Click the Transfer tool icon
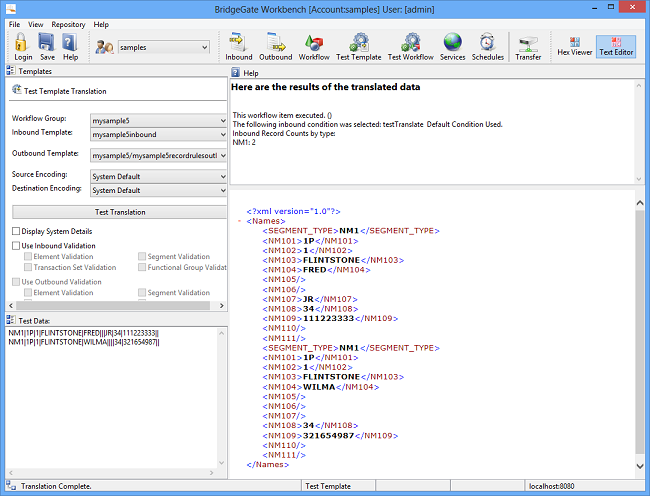Screen dimensions: 650x496 528,44
